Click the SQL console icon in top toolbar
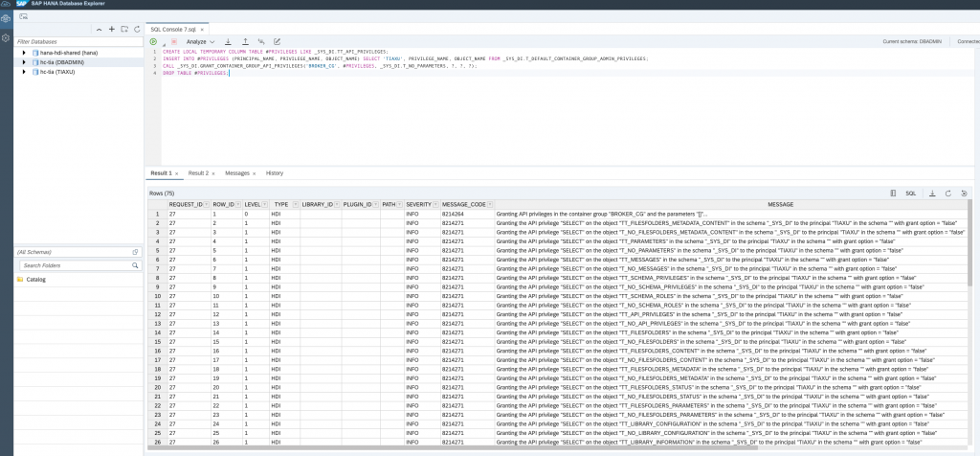 click(x=23, y=15)
